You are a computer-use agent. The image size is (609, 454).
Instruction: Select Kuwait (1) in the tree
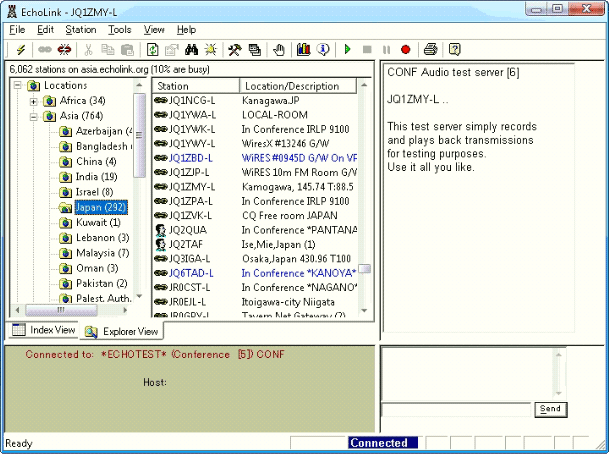(98, 223)
